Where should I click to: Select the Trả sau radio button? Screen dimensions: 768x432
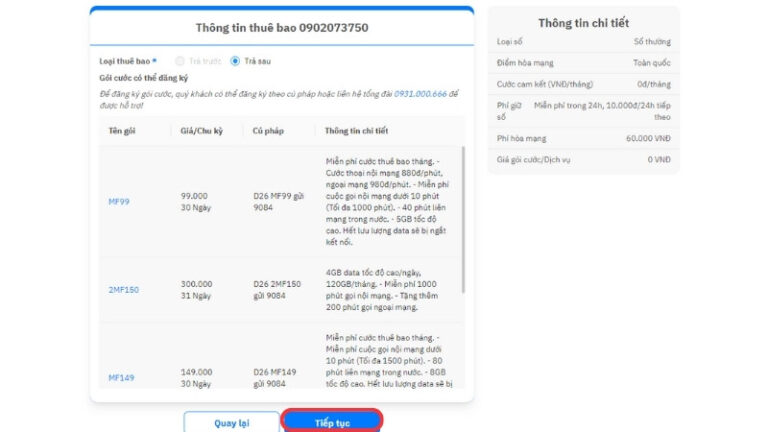point(235,61)
